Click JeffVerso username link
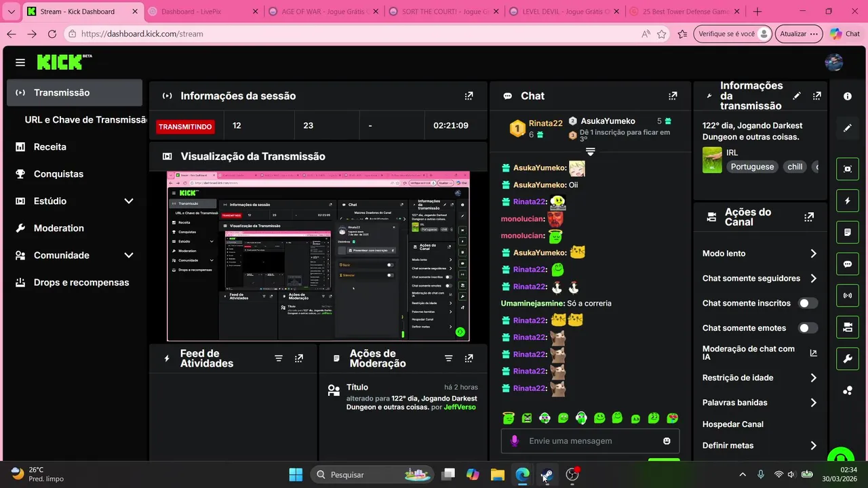868x488 pixels. tap(460, 407)
